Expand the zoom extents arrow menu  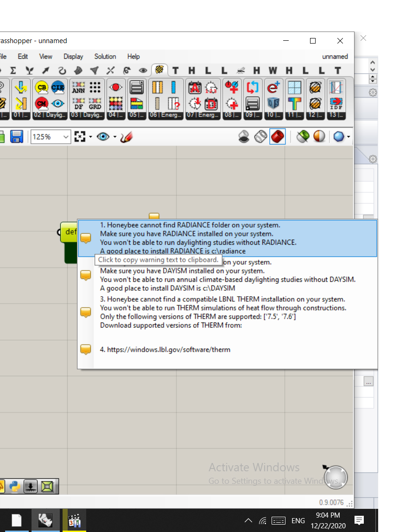click(x=91, y=137)
